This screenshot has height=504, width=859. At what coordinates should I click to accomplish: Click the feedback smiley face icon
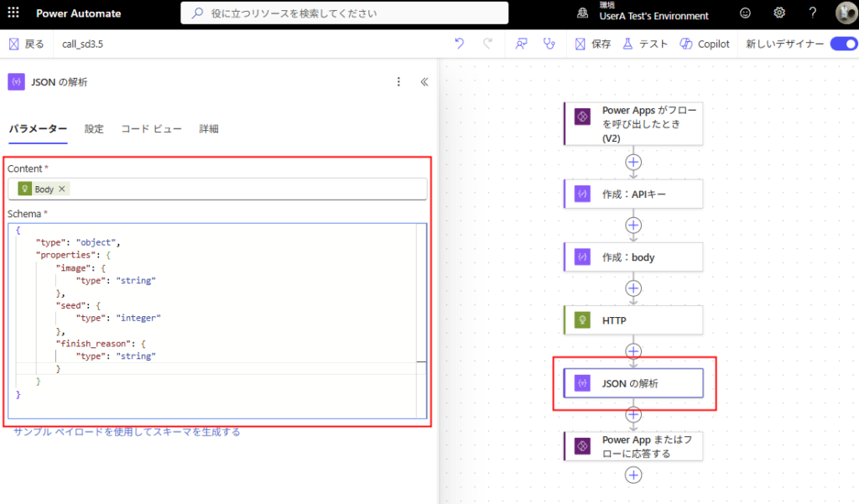click(746, 13)
